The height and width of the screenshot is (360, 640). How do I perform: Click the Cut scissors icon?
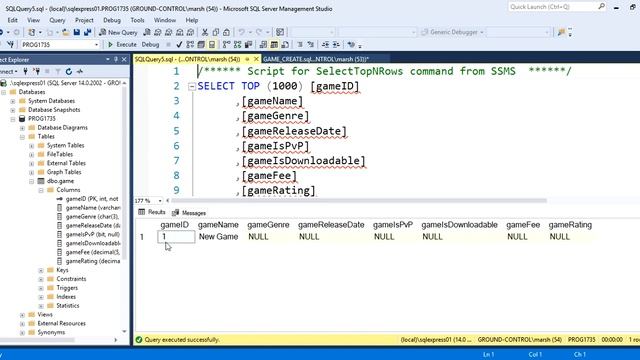[x=205, y=32]
